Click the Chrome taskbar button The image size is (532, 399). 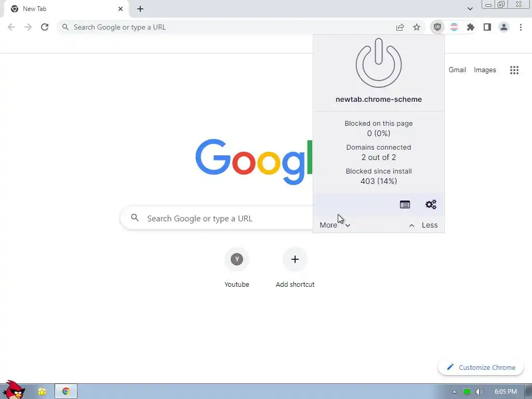pyautogui.click(x=66, y=392)
